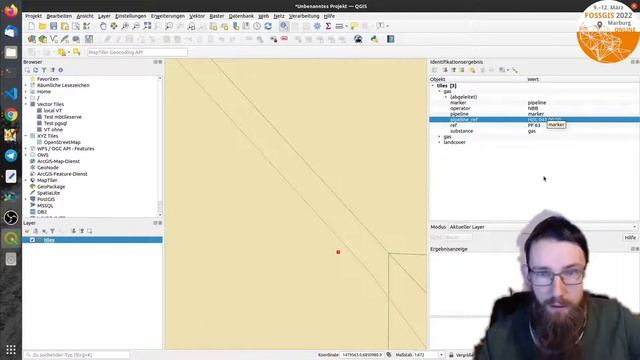
Task: Click the Koordinate value field
Action: [x=362, y=355]
